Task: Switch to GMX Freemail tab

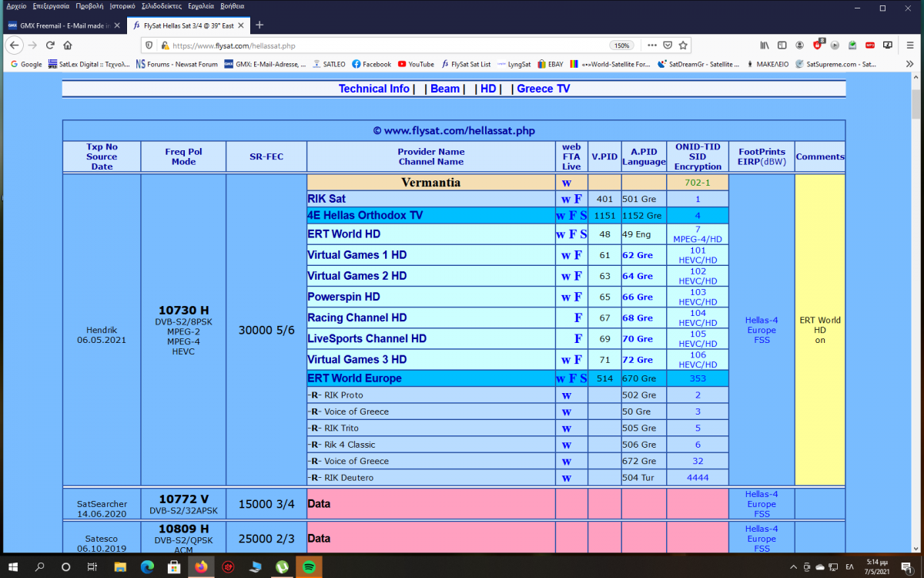Action: tap(65, 25)
